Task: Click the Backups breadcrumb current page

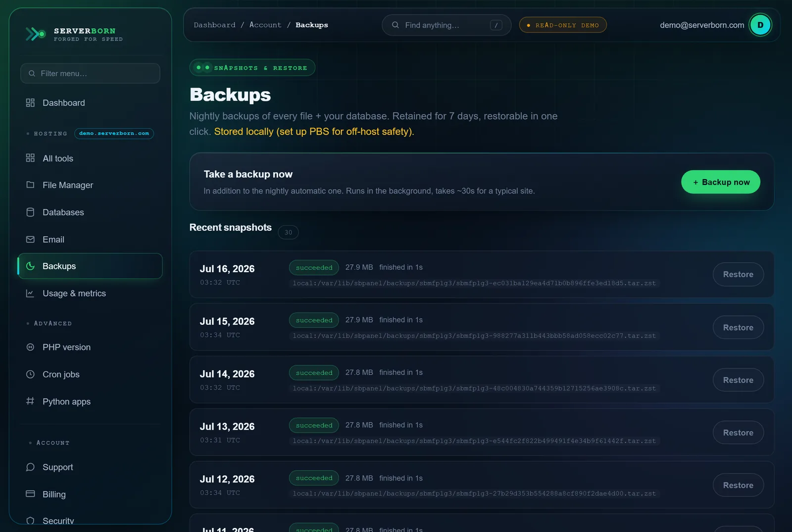Action: coord(312,25)
